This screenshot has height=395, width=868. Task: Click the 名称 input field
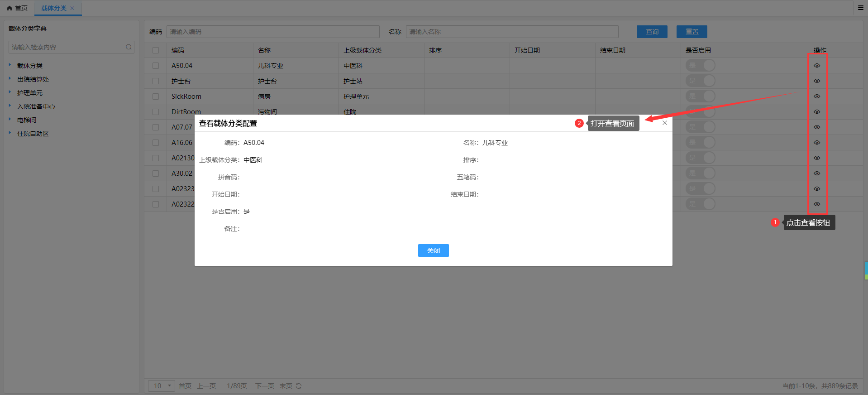tap(511, 32)
